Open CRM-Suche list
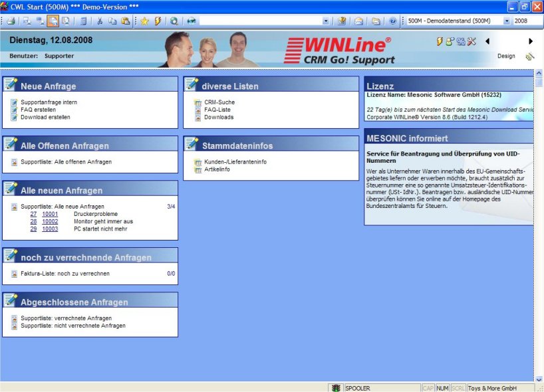Image resolution: width=544 pixels, height=392 pixels. (219, 102)
